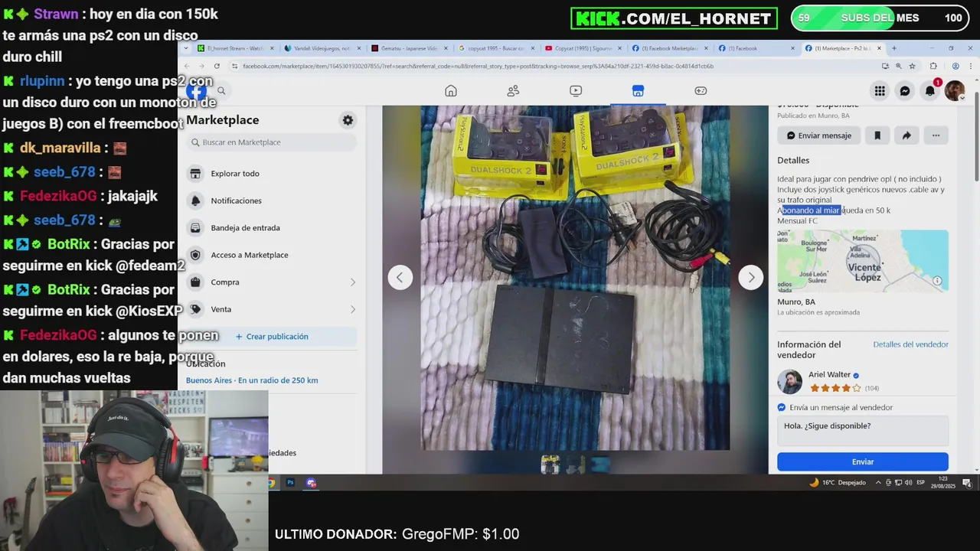Open Detalles del vendedor link
The height and width of the screenshot is (551, 980).
tap(910, 344)
